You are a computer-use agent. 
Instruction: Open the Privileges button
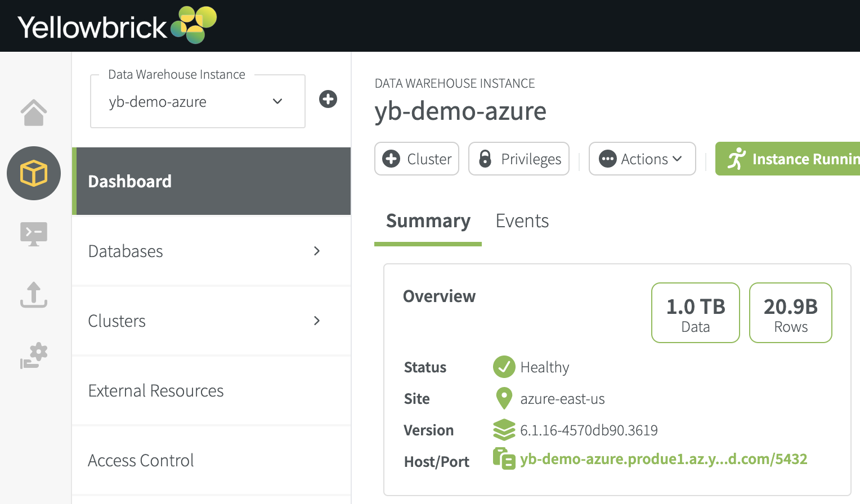tap(519, 159)
